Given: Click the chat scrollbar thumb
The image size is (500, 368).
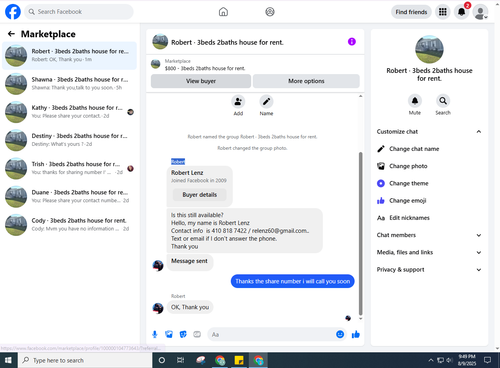Looking at the screenshot, I should click(360, 233).
